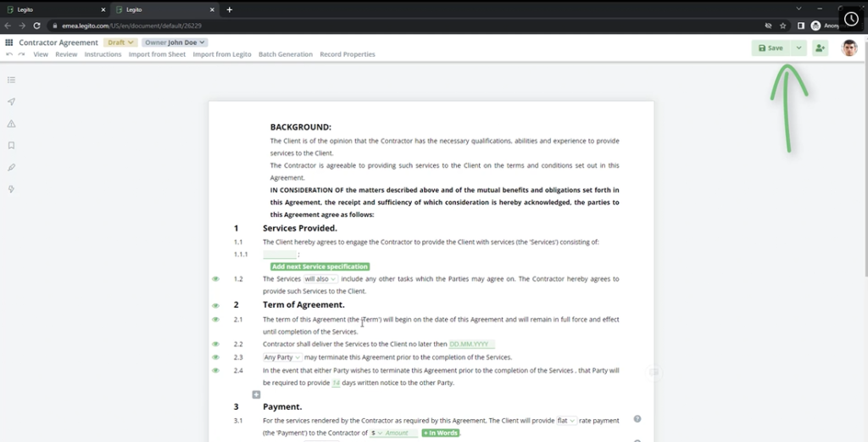Open the warnings triangle sidebar icon

tap(11, 124)
